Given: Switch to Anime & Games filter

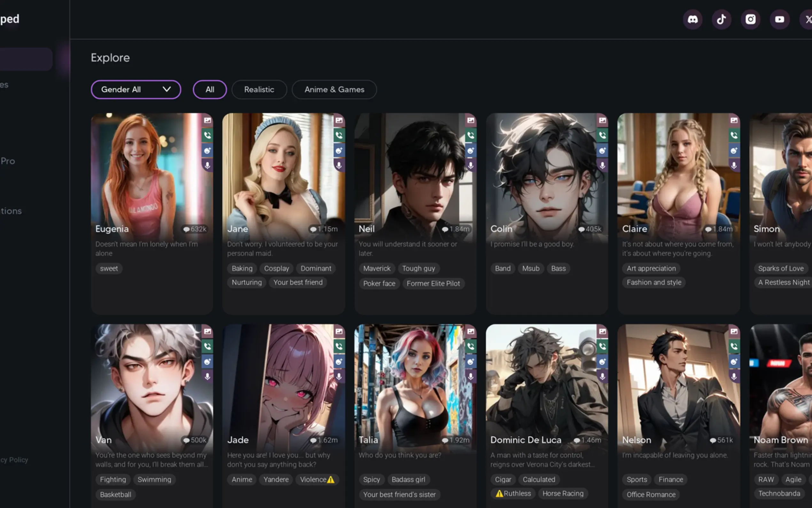Looking at the screenshot, I should (334, 89).
